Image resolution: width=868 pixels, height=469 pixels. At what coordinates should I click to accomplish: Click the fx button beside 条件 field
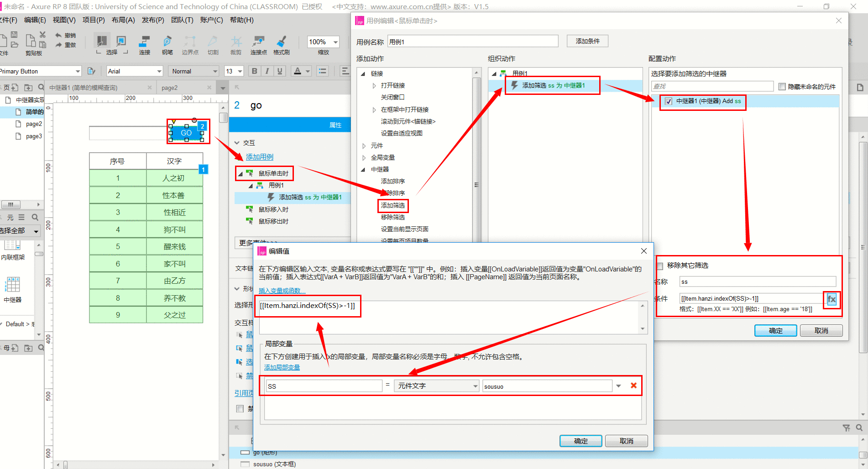point(831,299)
